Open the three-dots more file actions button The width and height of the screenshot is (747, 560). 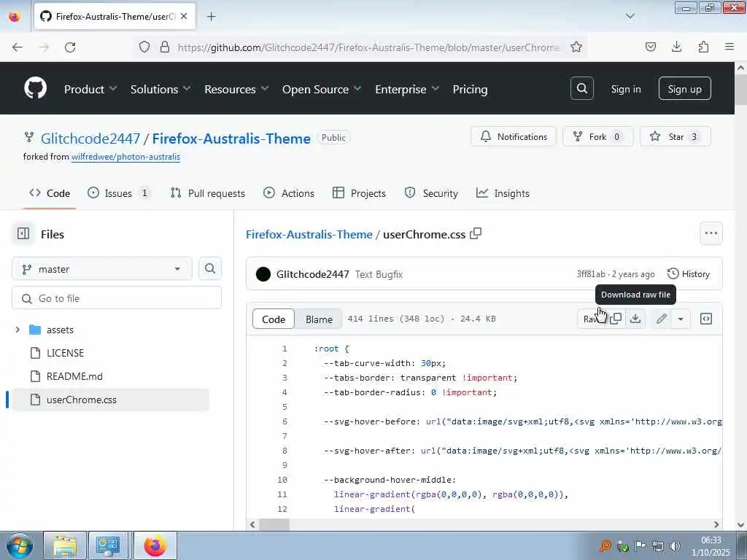point(711,233)
